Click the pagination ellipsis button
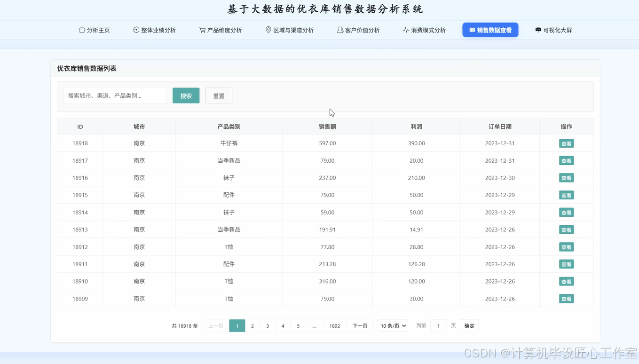Screen dimensions: 639x364 coord(315,326)
